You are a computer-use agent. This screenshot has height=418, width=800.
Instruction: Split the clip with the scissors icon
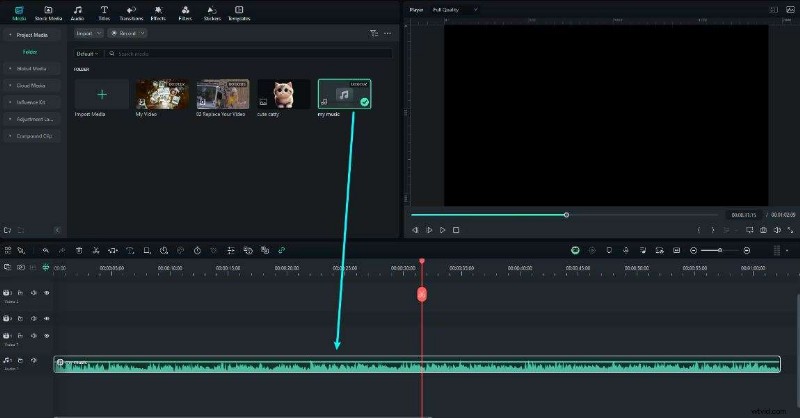coord(95,251)
